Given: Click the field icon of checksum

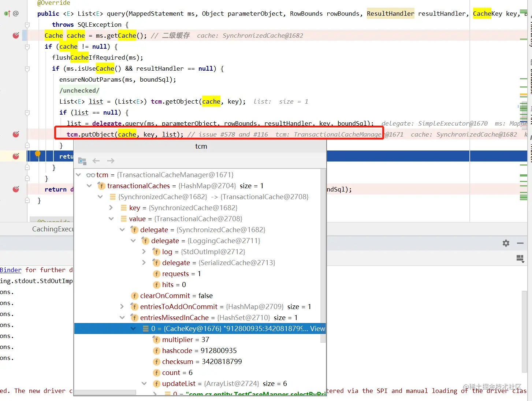Looking at the screenshot, I should [x=156, y=362].
